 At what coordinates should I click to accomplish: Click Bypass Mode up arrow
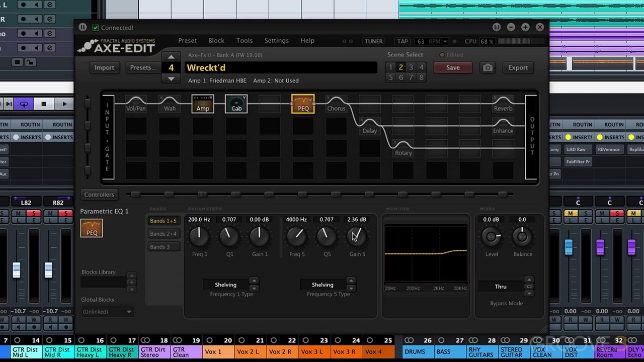click(x=529, y=280)
